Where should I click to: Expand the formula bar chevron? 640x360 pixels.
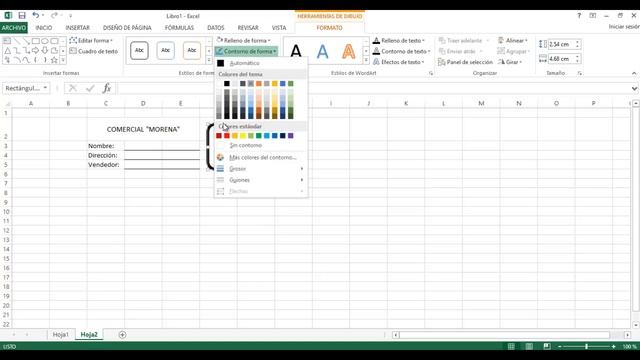[634, 88]
